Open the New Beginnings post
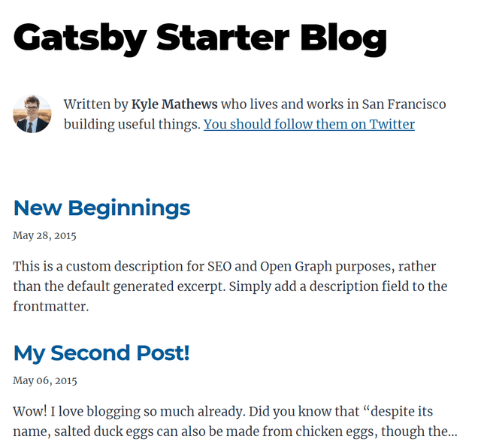The image size is (481, 448). pyautogui.click(x=101, y=208)
